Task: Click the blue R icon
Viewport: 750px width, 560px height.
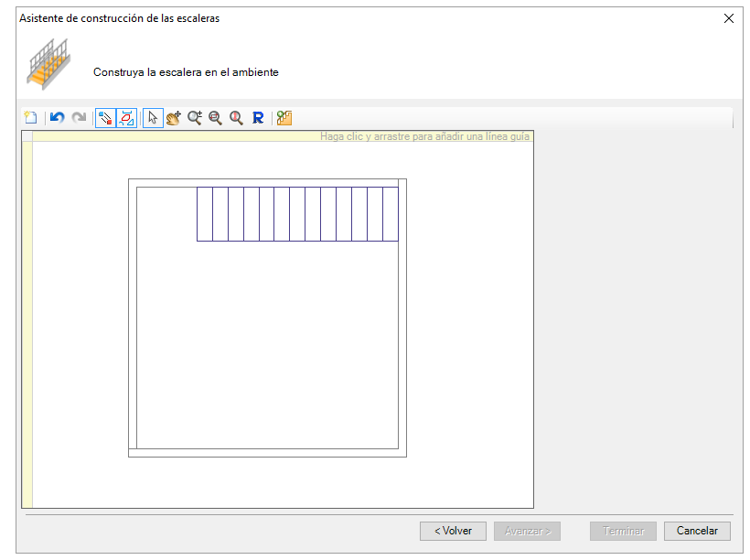Action: [258, 118]
